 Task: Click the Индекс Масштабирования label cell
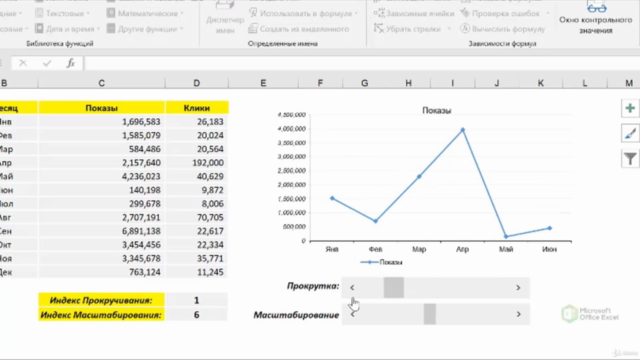(102, 315)
